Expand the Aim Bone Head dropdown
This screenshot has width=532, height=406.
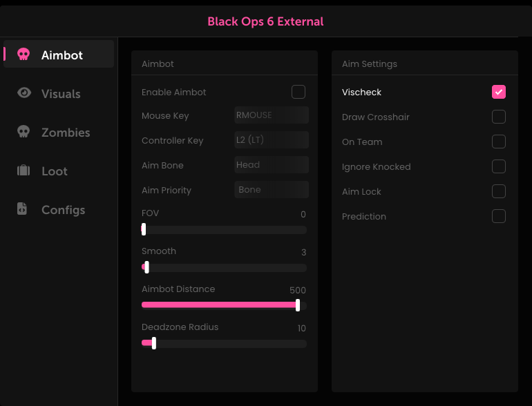271,165
